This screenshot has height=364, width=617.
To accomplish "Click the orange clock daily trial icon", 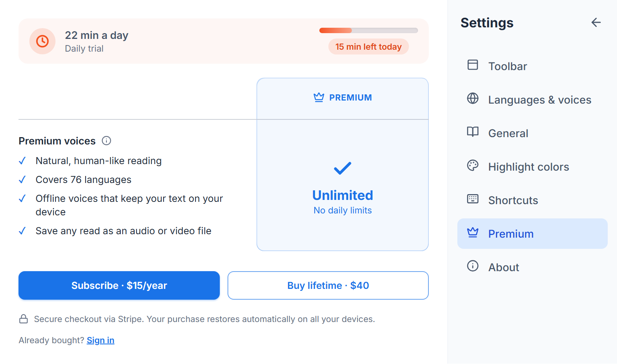I will point(42,41).
